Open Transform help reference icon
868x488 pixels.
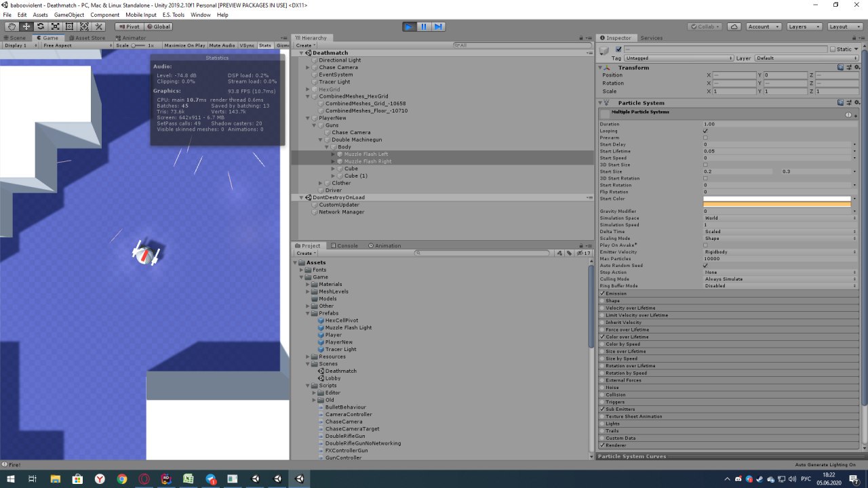click(x=841, y=67)
